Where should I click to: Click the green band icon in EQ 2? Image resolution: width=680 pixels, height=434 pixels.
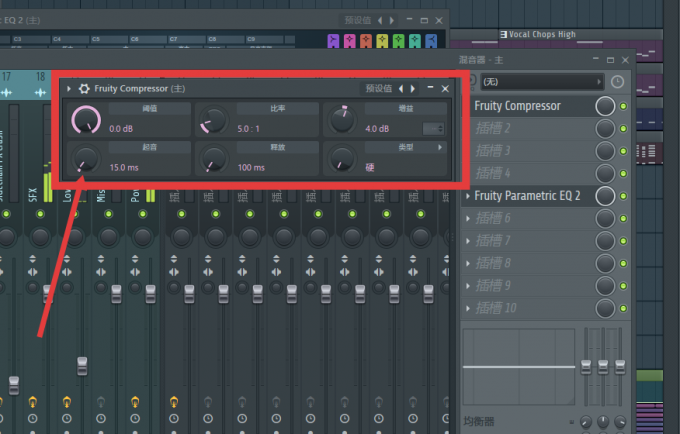coord(399,41)
